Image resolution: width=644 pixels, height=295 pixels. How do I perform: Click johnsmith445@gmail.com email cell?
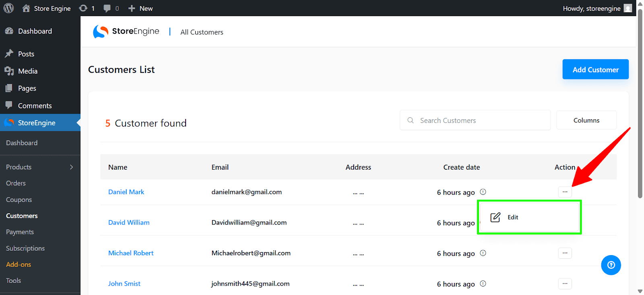250,284
